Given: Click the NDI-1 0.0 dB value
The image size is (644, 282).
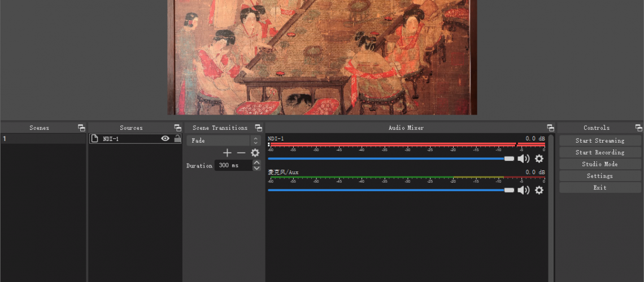Looking at the screenshot, I should pos(535,139).
